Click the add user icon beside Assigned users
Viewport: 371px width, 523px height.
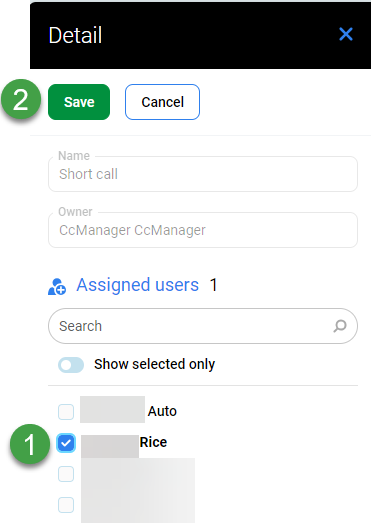pos(57,286)
